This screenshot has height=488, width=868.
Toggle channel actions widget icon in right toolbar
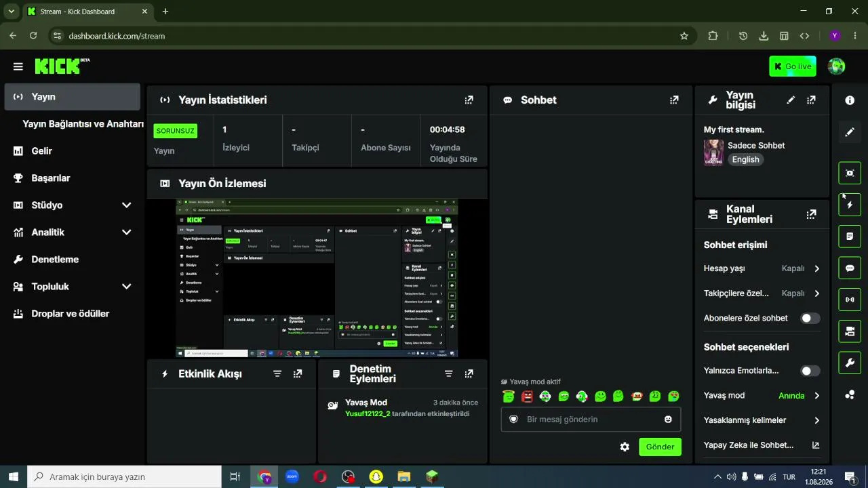coord(850,331)
